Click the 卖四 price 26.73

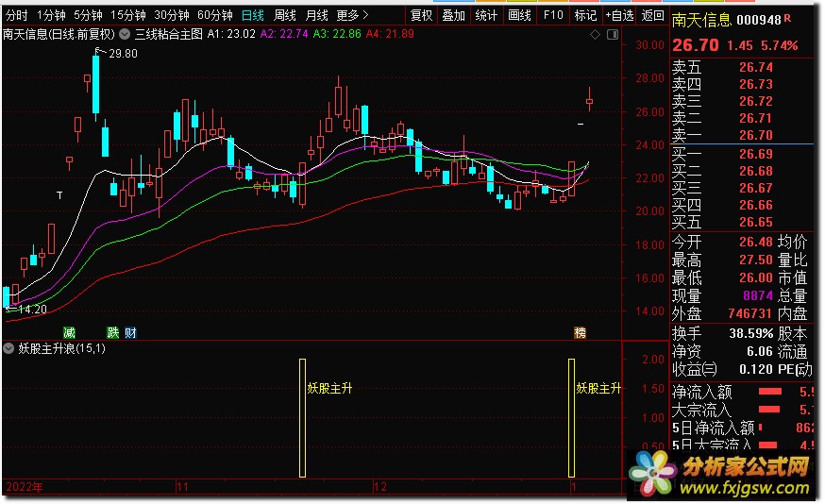point(755,84)
